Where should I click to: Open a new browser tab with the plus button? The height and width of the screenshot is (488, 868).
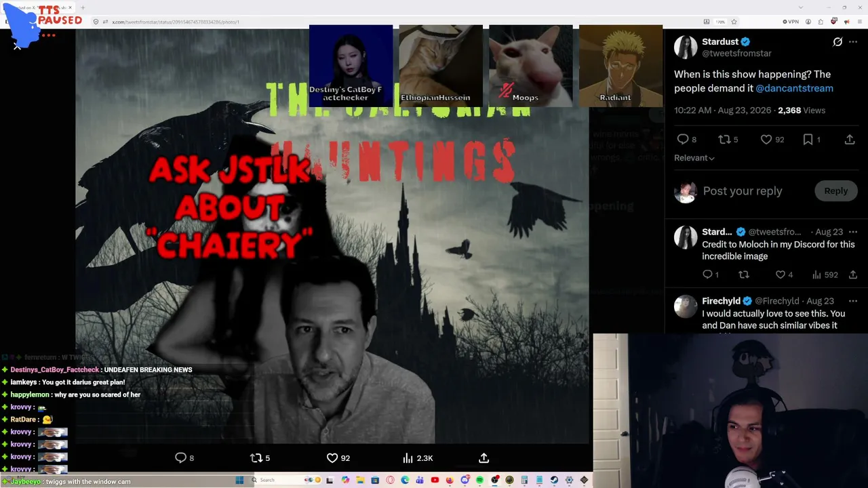pyautogui.click(x=83, y=7)
